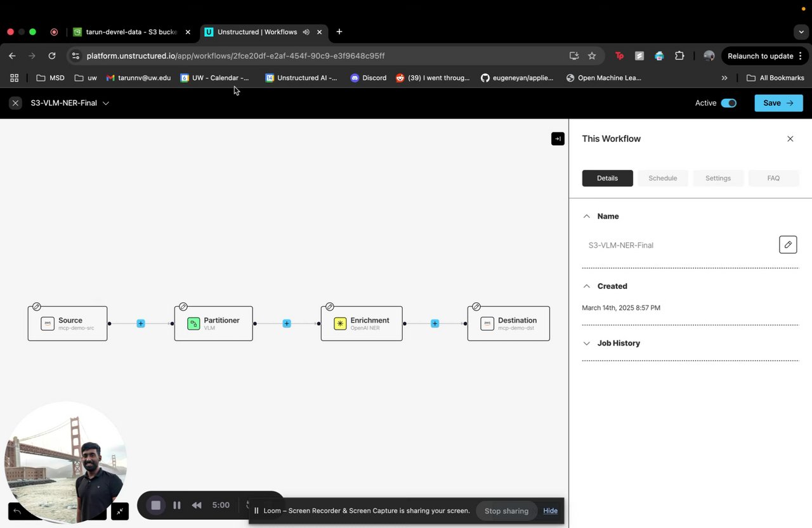The width and height of the screenshot is (812, 528).
Task: Open the eugeneyan GitHub bookmark
Action: (x=517, y=78)
